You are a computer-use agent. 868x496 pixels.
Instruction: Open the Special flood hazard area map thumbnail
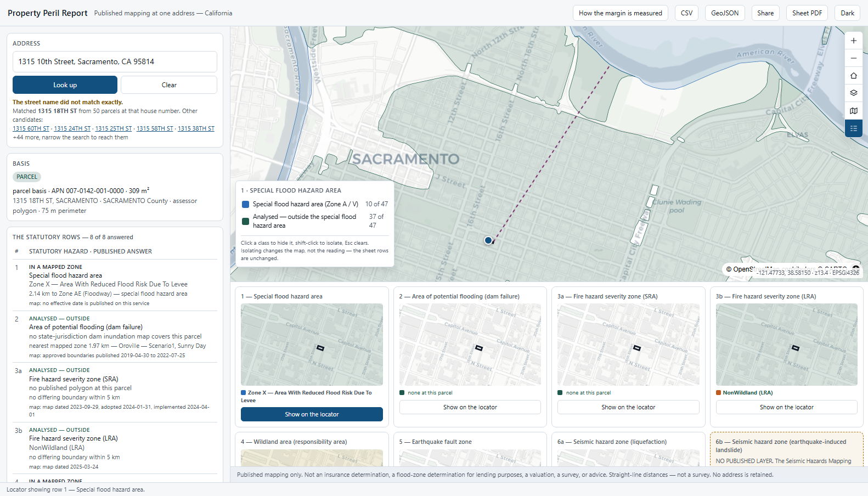click(312, 345)
